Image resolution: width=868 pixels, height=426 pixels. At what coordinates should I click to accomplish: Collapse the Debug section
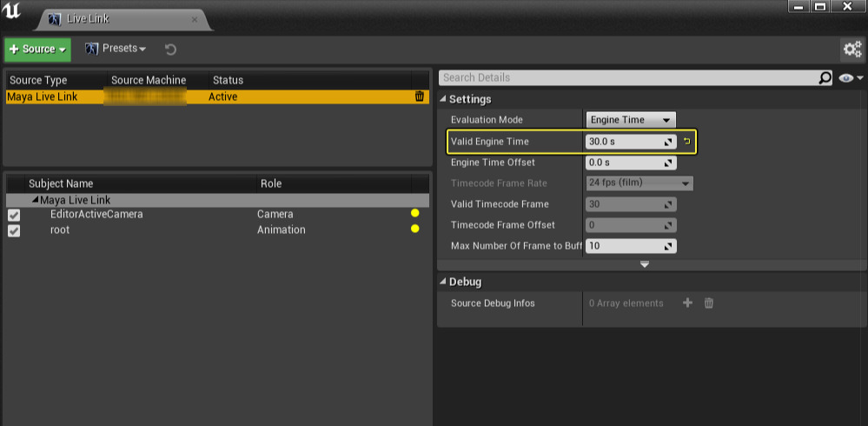[443, 282]
